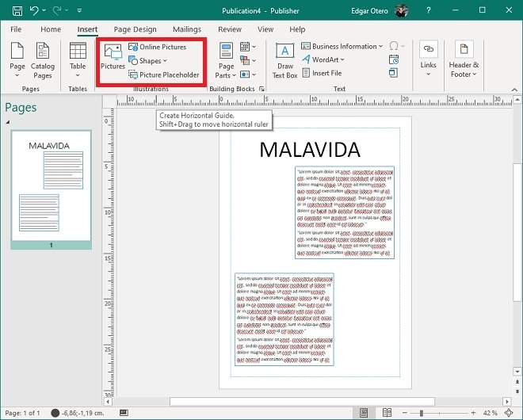Select the Insert ribbon tab
This screenshot has width=523, height=420.
click(x=87, y=29)
